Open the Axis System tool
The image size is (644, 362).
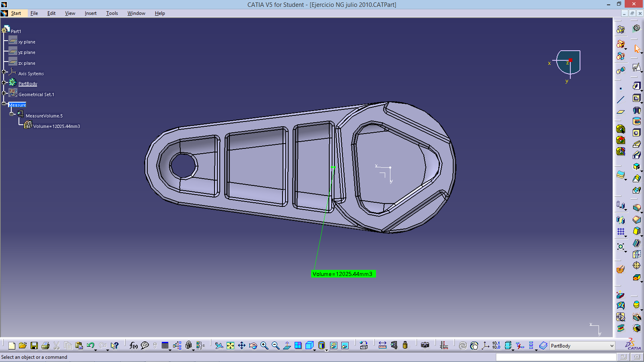(485, 346)
